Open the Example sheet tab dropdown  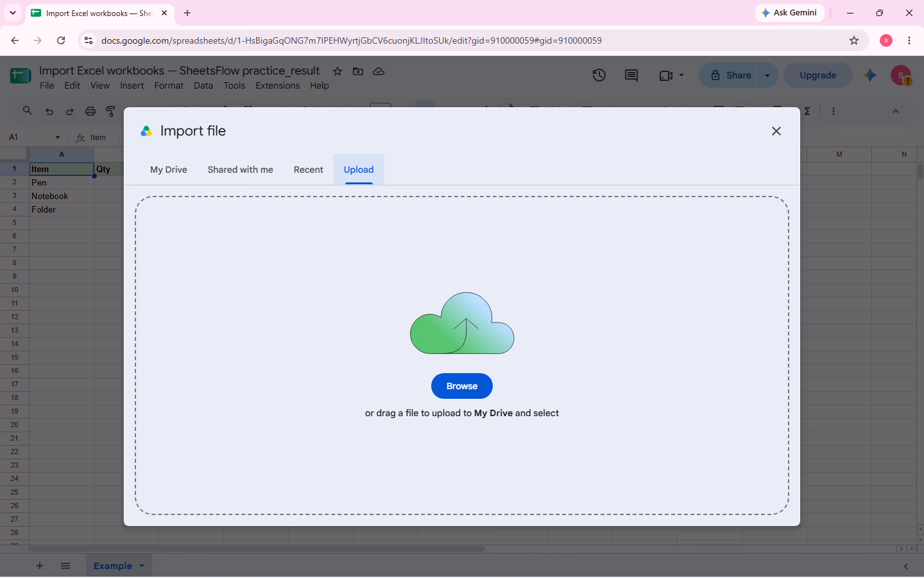click(142, 566)
